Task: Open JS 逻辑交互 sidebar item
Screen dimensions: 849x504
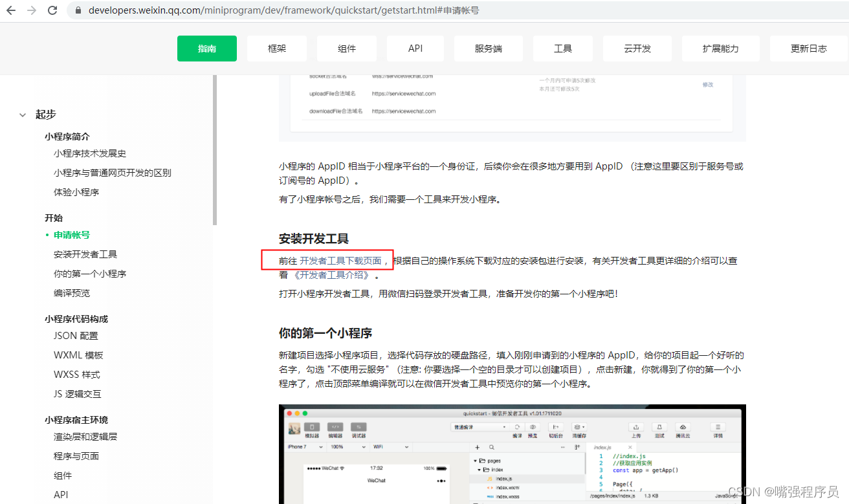Action: point(78,394)
